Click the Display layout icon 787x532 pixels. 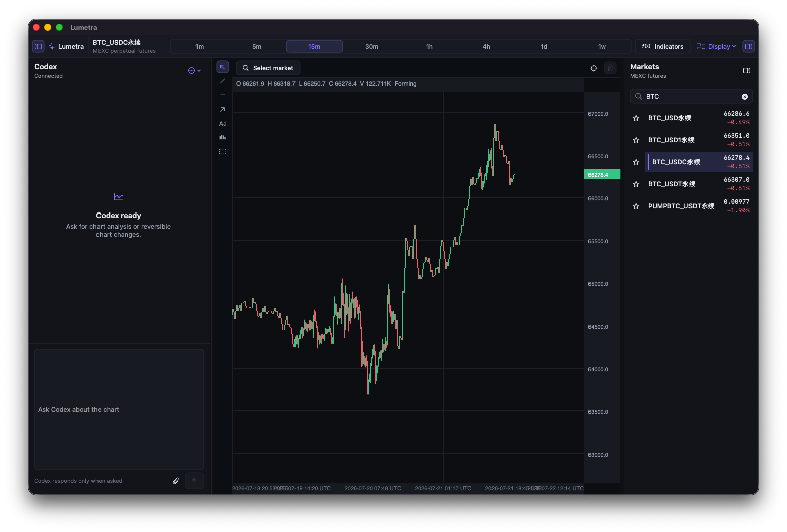(701, 46)
